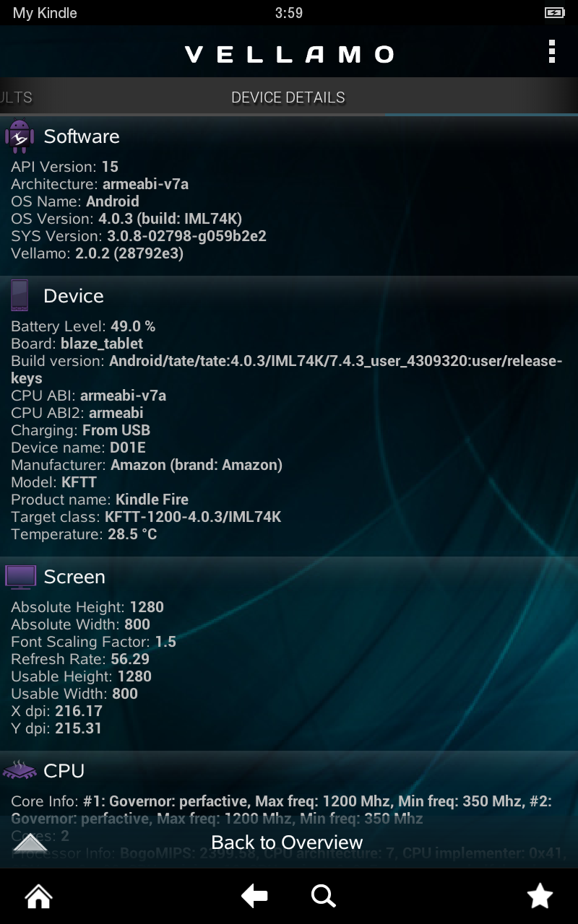Tap the My Kindle status label

(x=45, y=13)
